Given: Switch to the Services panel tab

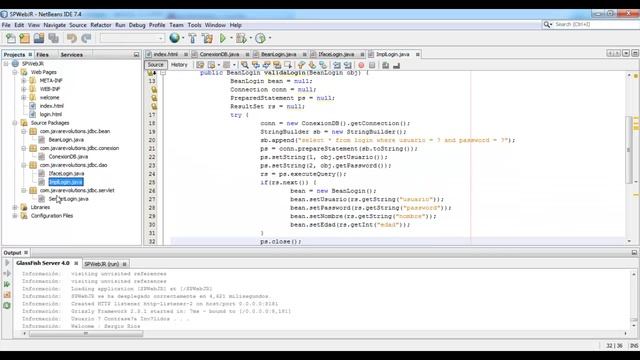Looking at the screenshot, I should coord(72,55).
